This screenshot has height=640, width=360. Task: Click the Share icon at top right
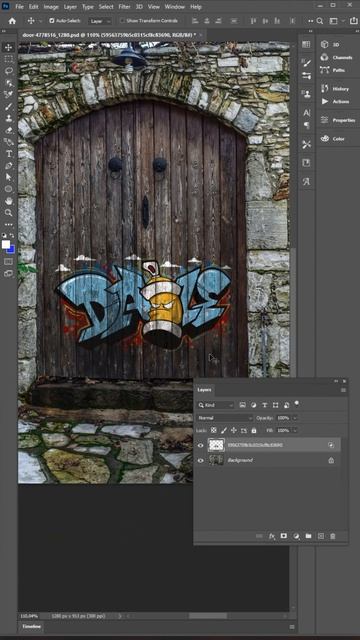point(353,21)
